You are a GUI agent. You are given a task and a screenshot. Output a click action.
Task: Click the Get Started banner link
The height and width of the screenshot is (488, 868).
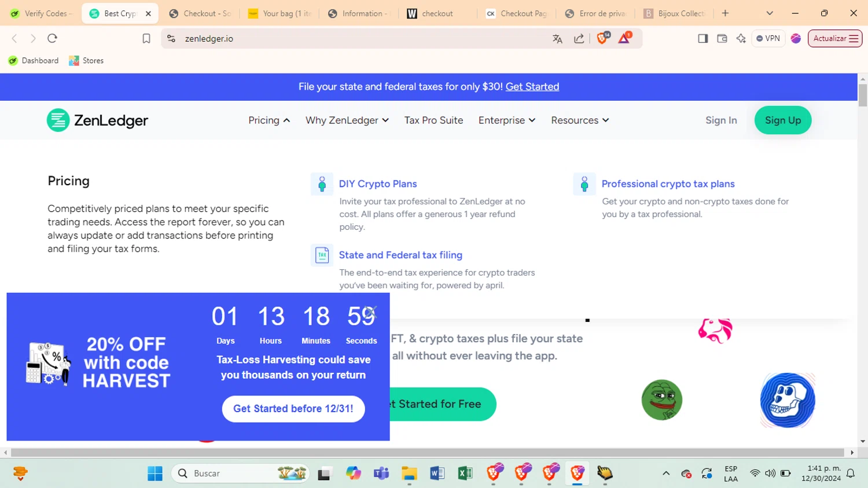[532, 87]
